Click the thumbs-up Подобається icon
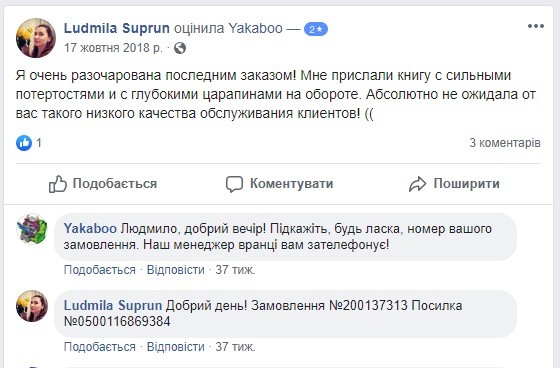Screen dimensions: 560x368 pyautogui.click(x=58, y=184)
